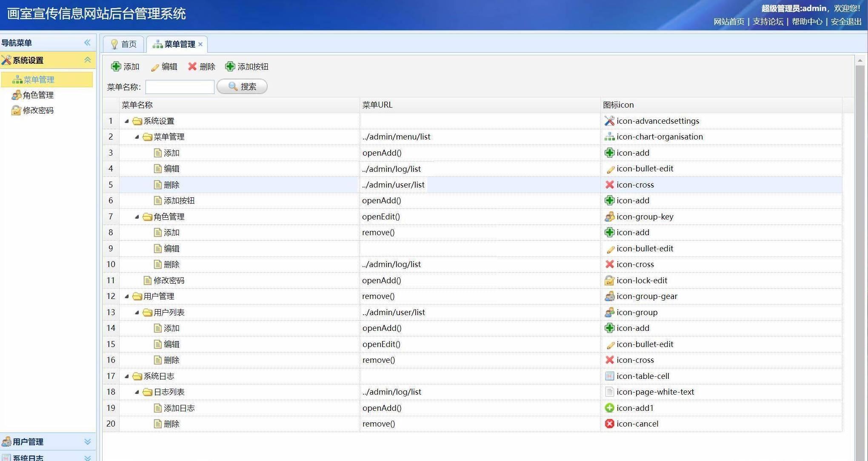Open 角色管理 in the sidebar
Screen dimensions: 868x461
coord(38,95)
